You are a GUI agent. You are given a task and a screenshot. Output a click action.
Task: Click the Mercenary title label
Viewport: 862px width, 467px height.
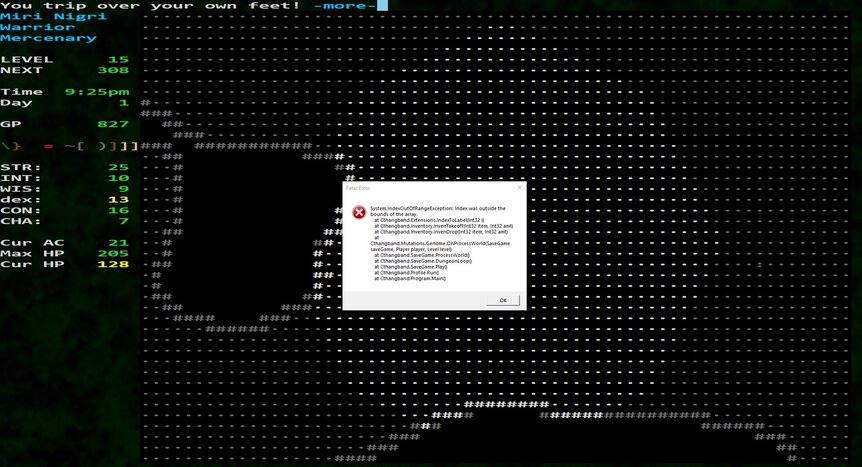point(48,38)
